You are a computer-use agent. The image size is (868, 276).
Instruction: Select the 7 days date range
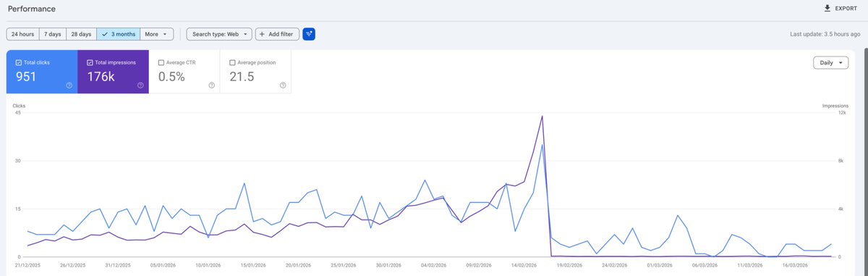53,34
